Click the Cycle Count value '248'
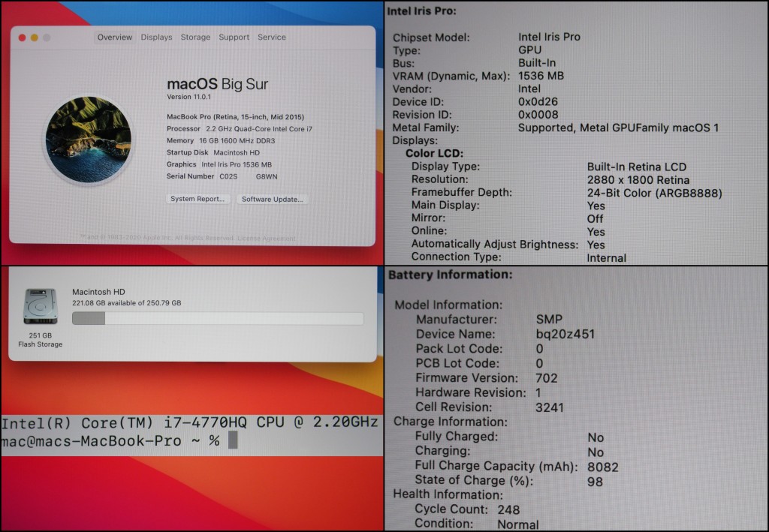The width and height of the screenshot is (769, 532). coord(508,510)
